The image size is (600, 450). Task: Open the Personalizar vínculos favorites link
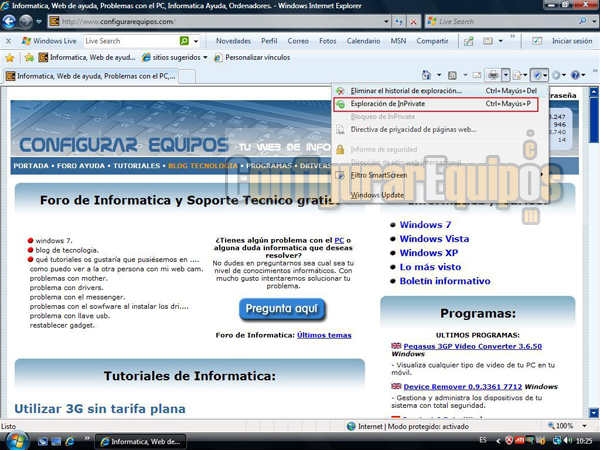252,57
